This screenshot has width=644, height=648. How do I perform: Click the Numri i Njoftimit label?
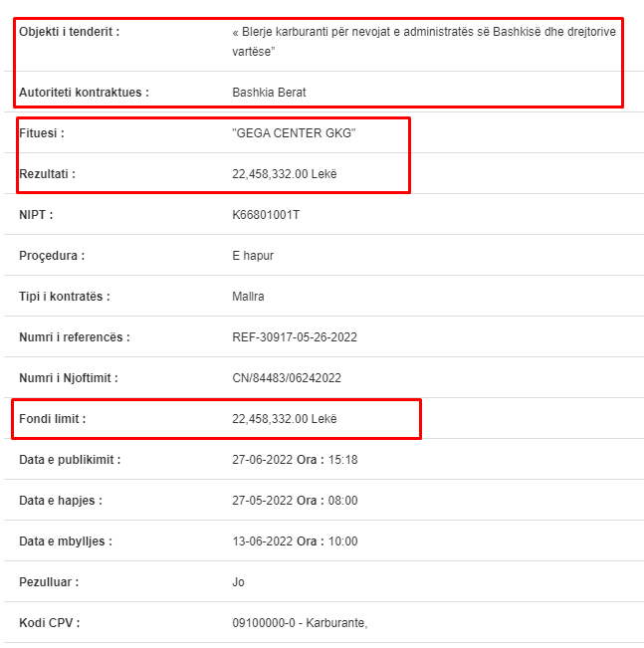pyautogui.click(x=69, y=378)
